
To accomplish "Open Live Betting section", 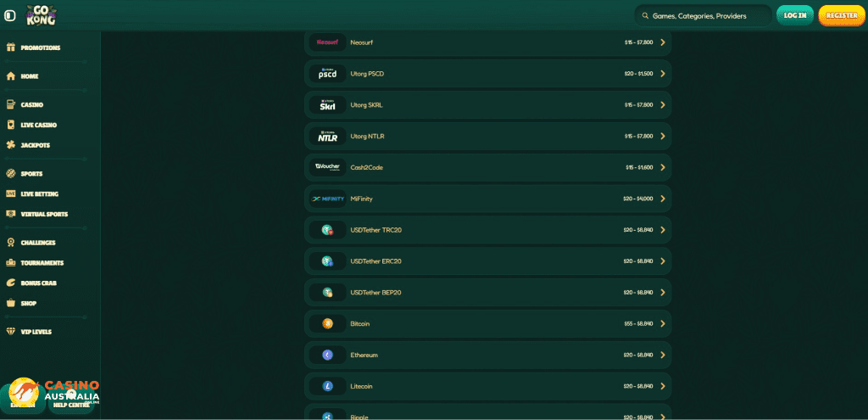I will point(39,194).
